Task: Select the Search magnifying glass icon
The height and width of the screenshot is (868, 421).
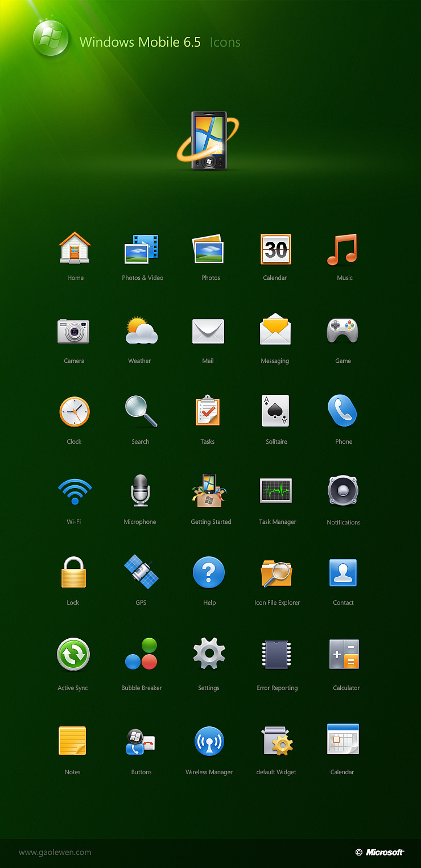Action: click(x=141, y=411)
